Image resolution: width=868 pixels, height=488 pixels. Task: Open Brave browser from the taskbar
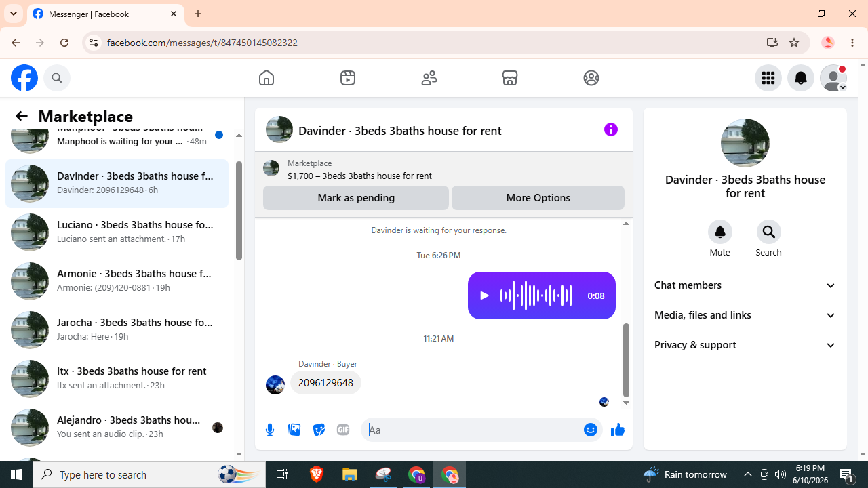[317, 474]
